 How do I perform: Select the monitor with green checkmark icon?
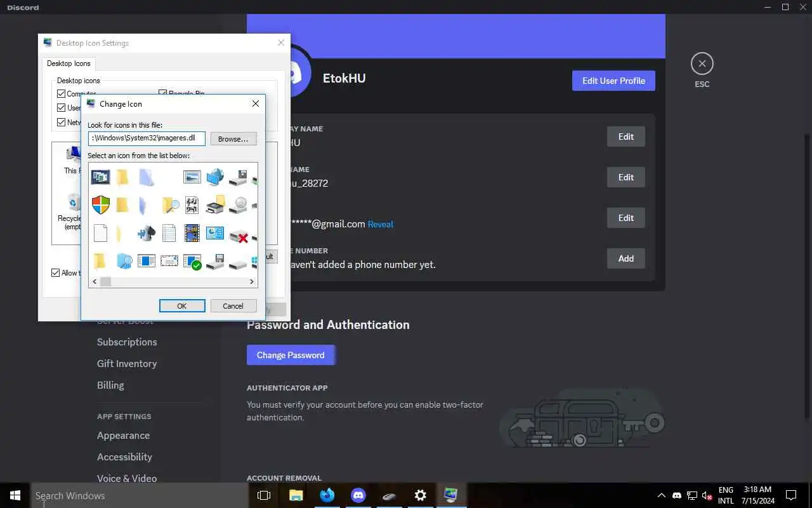coord(192,261)
